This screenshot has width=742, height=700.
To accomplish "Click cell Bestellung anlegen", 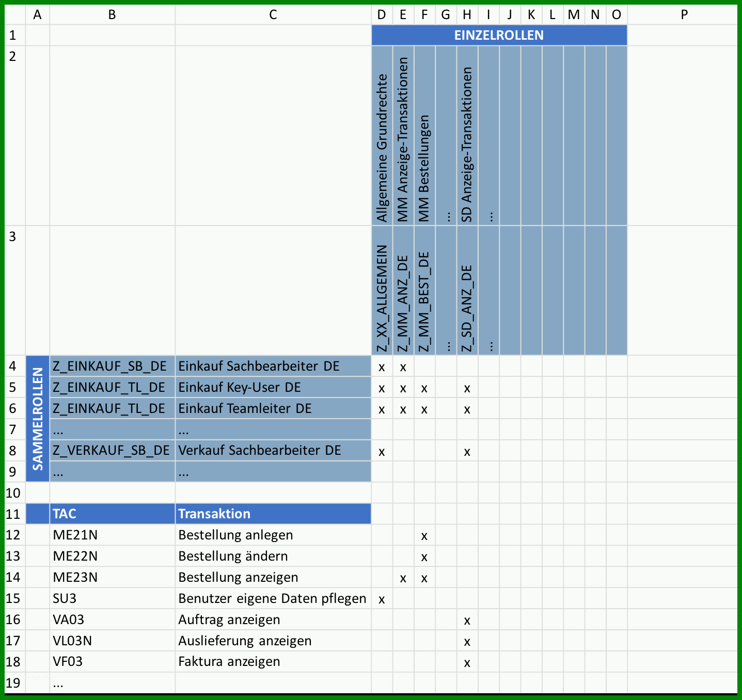I will [273, 535].
